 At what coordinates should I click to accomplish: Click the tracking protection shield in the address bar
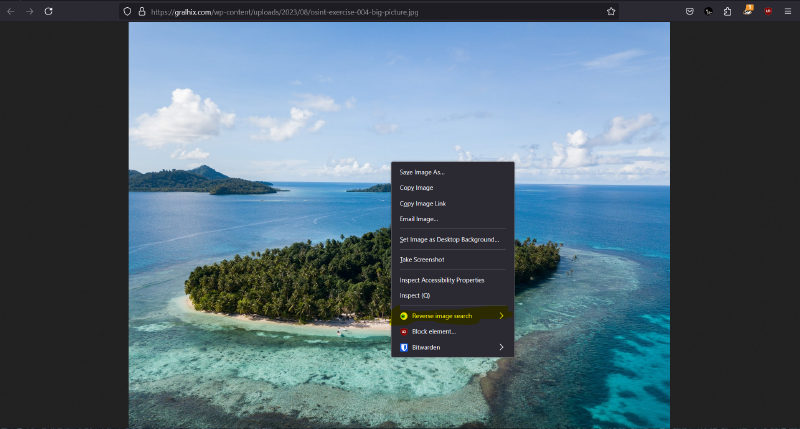tap(127, 11)
